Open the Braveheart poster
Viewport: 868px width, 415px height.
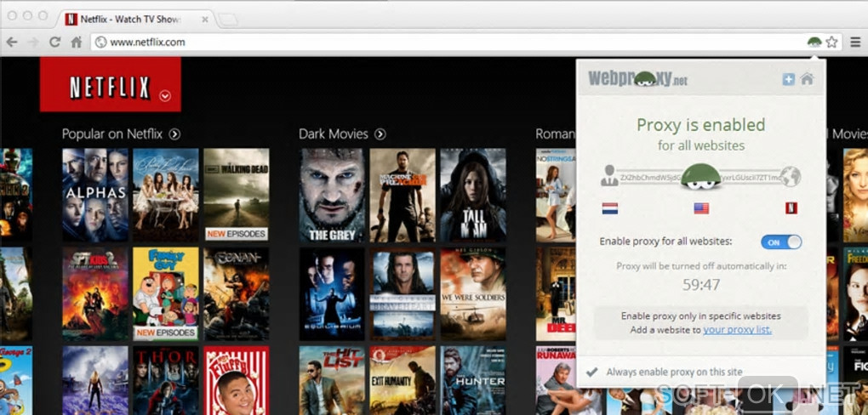point(403,294)
